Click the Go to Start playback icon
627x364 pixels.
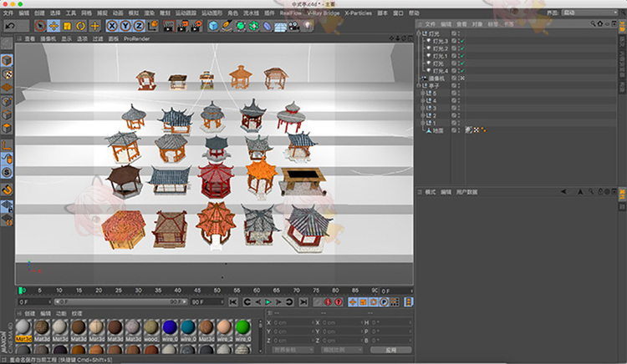[x=235, y=301]
